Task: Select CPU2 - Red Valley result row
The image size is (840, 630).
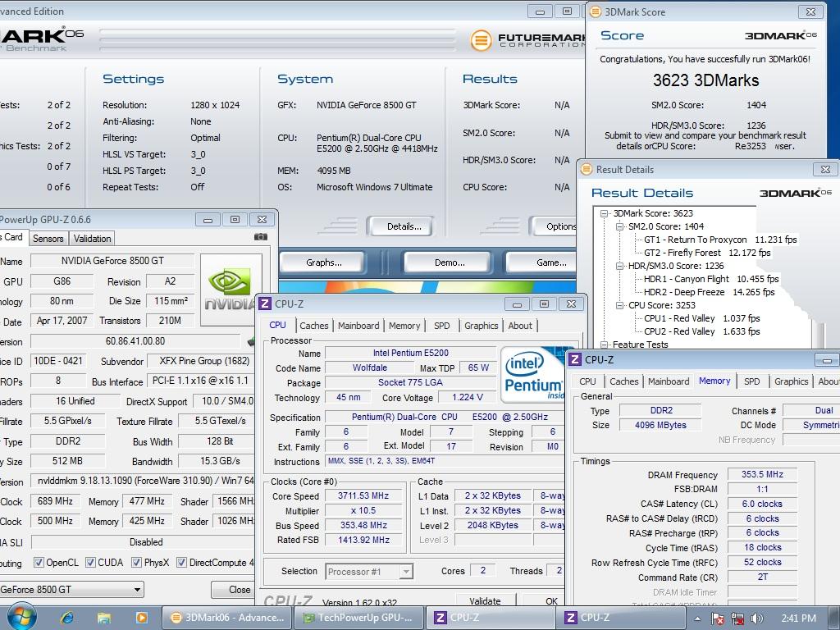Action: 702,331
